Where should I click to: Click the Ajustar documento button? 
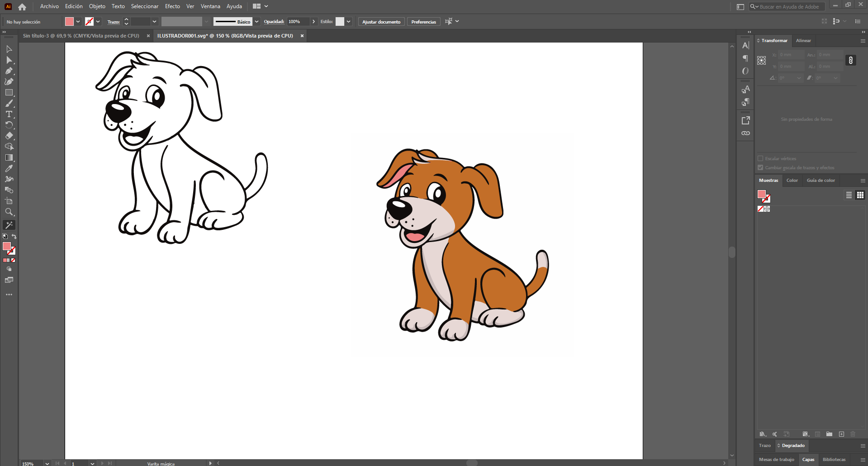381,22
